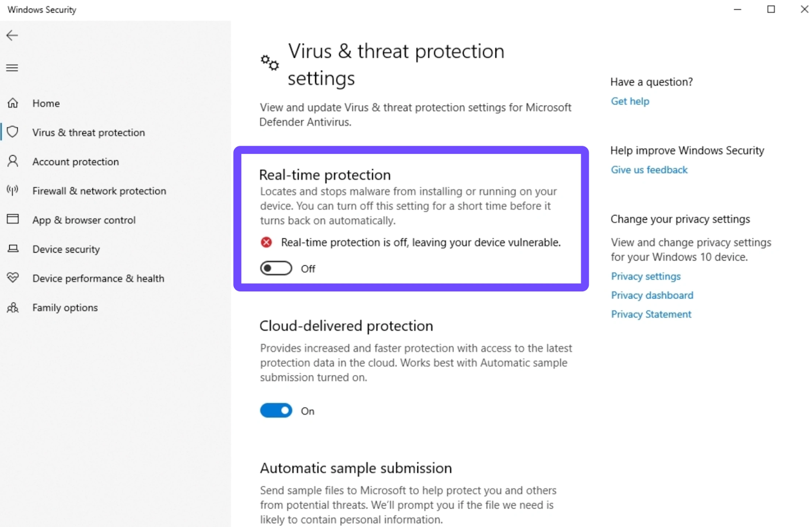Click the Device security laptop icon

13,249
